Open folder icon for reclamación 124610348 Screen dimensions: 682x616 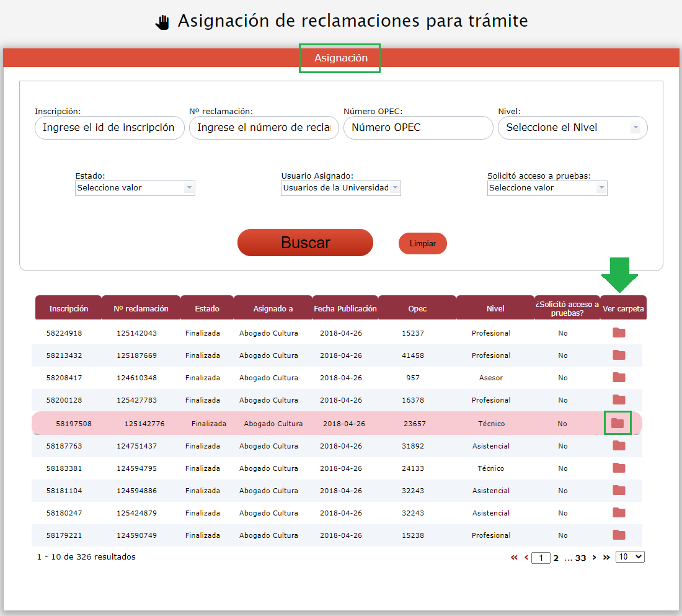(x=619, y=378)
